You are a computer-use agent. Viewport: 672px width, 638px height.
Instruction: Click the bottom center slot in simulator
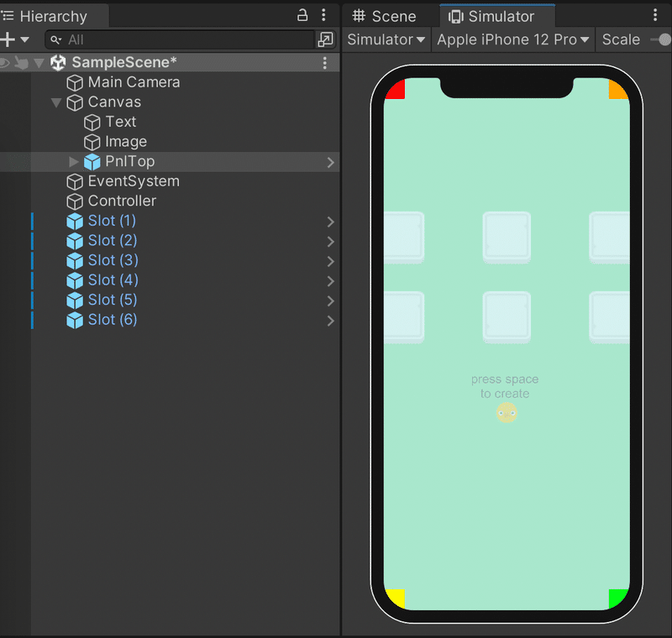click(x=507, y=317)
